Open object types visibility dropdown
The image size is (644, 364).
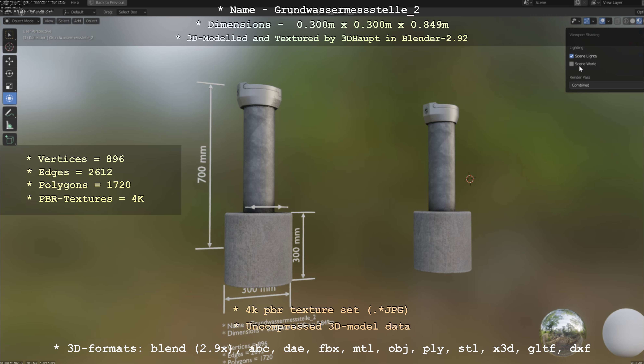pos(576,21)
